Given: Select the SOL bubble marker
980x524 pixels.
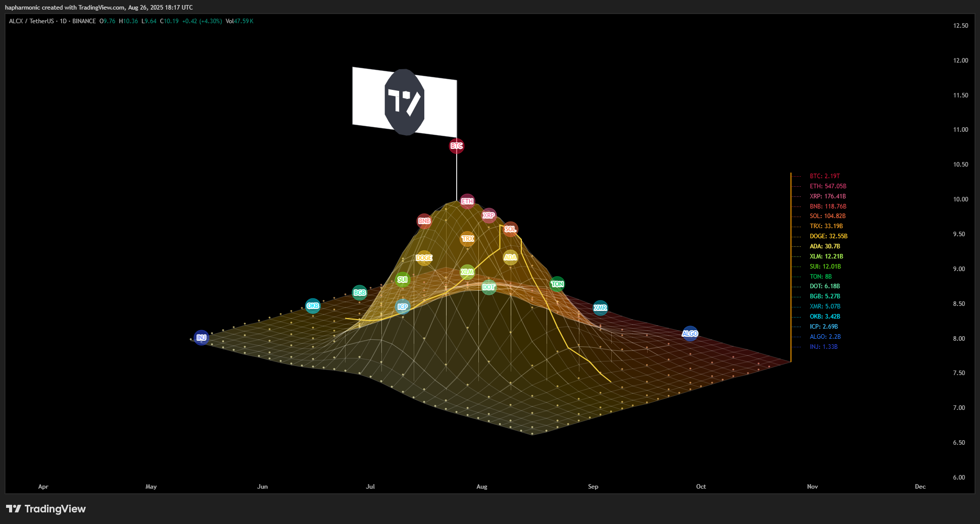Looking at the screenshot, I should (510, 229).
